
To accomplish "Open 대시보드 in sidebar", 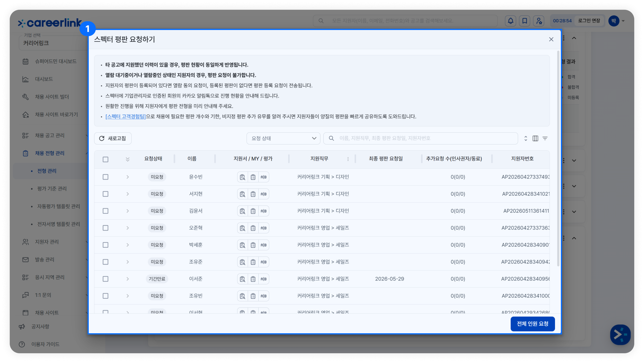I will click(44, 79).
